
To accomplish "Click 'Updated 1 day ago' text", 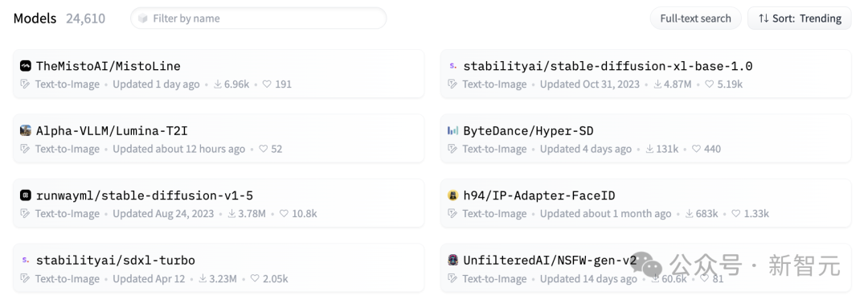I will pos(156,84).
